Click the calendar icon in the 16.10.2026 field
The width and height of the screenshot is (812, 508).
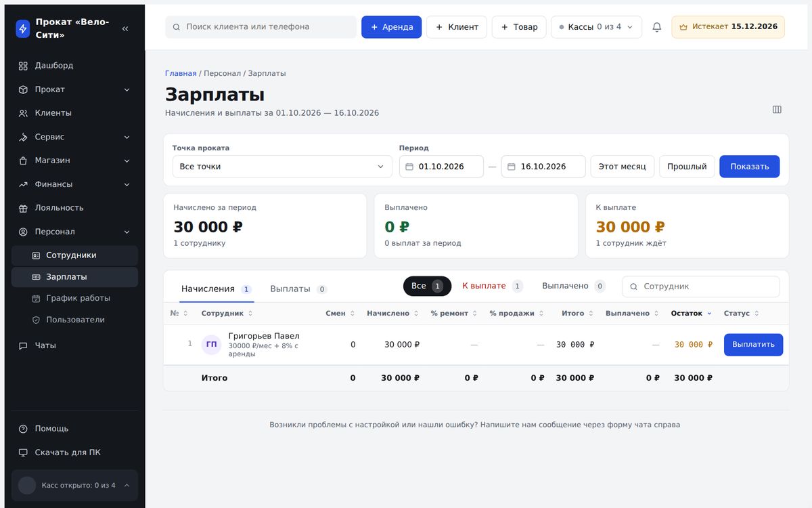point(512,167)
